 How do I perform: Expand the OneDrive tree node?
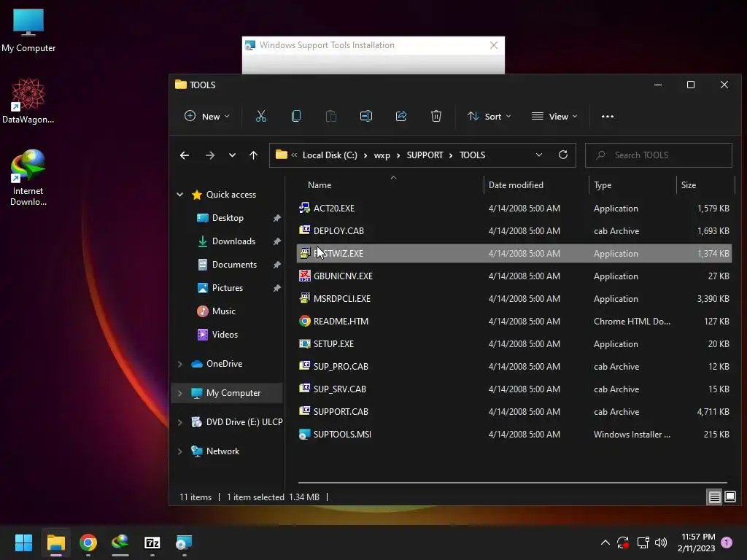point(180,364)
